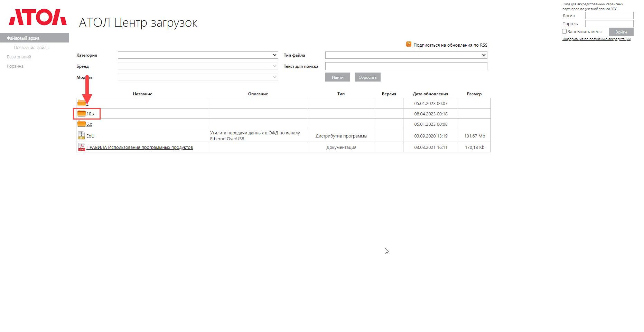This screenshot has height=332, width=644.
Task: Click the АТОЛ Центр загрузок heading
Action: pyautogui.click(x=138, y=23)
